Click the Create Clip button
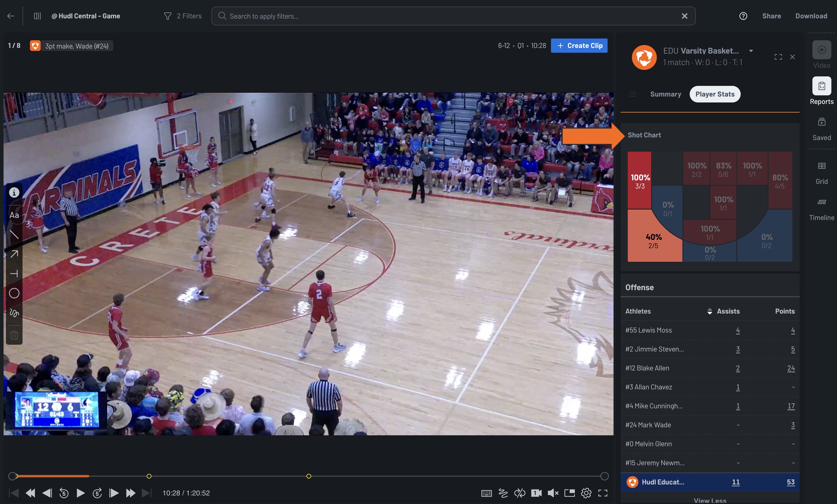The image size is (837, 504). (x=579, y=46)
